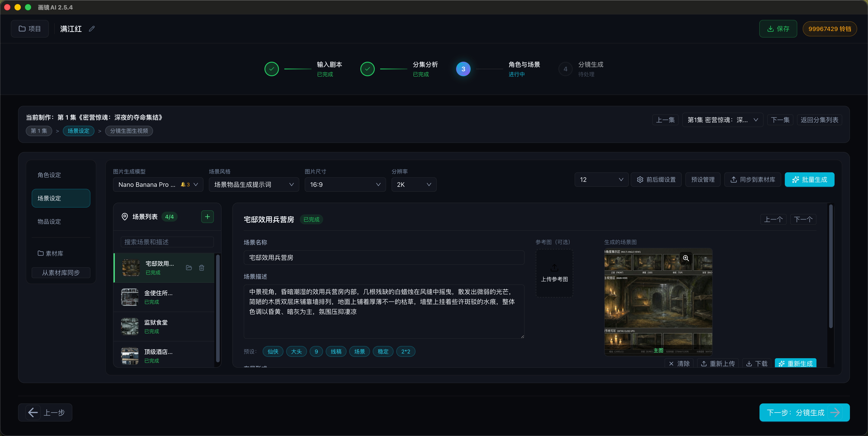868x436 pixels.
Task: Click the scene detail vertical scrollbar
Action: coord(831,266)
